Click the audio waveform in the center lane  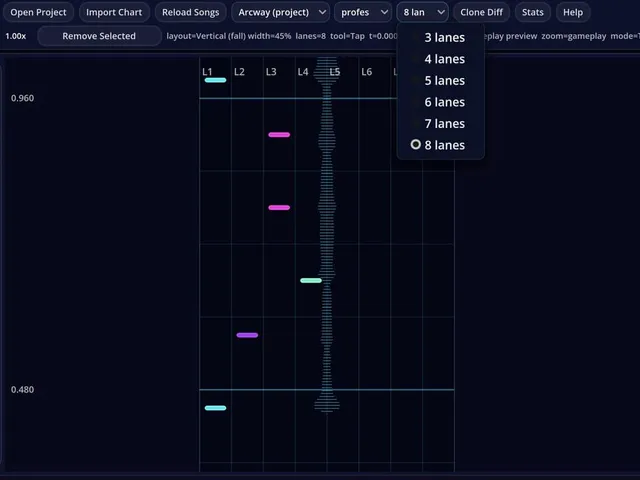(x=327, y=235)
